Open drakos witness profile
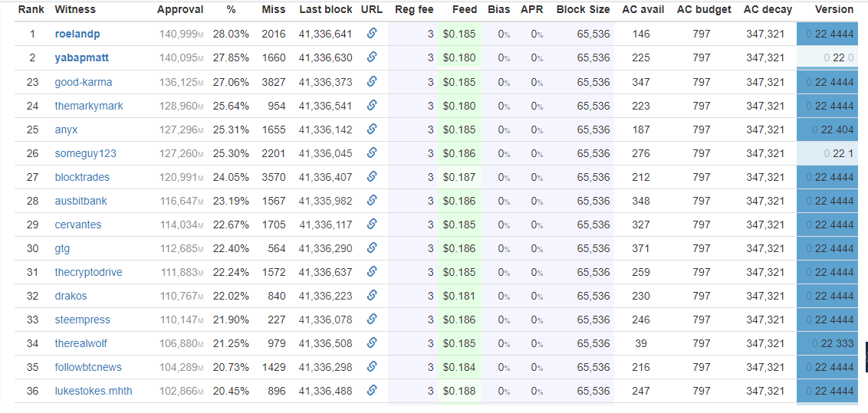Viewport: 868px width, 413px height. [x=71, y=296]
